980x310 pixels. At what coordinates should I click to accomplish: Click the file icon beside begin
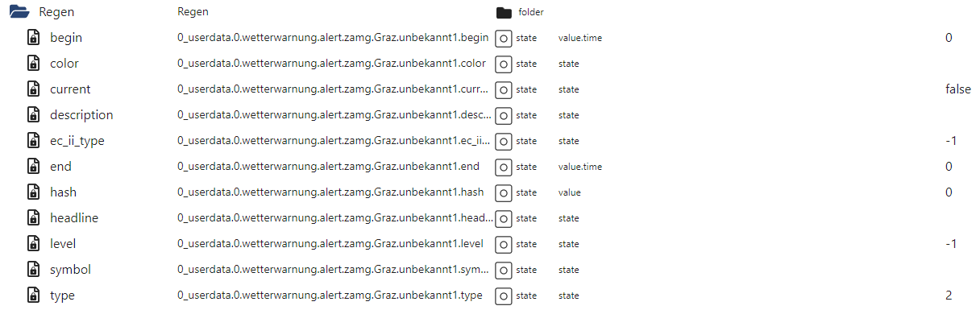point(34,38)
